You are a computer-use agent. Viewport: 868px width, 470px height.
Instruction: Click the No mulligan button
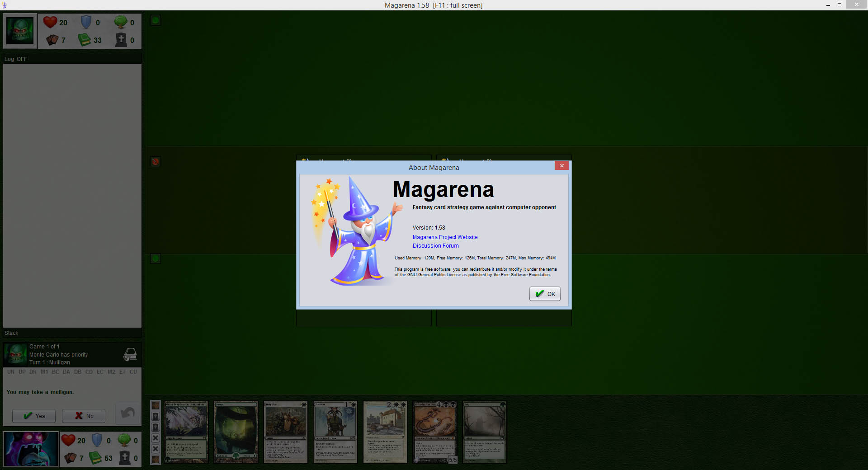click(84, 416)
